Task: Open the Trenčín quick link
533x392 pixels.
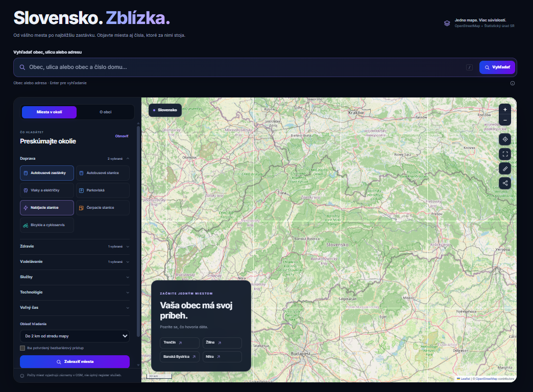Action: tap(180, 342)
